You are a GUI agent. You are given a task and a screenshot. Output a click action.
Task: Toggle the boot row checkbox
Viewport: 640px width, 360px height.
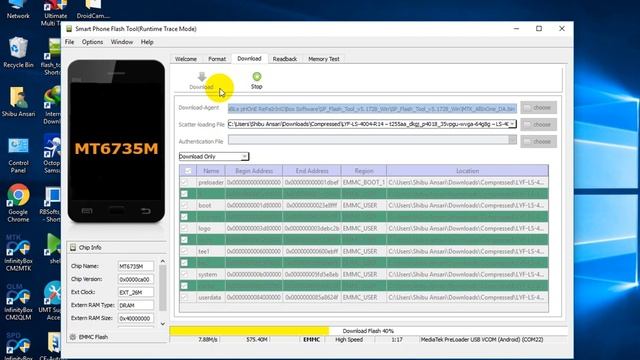184,205
